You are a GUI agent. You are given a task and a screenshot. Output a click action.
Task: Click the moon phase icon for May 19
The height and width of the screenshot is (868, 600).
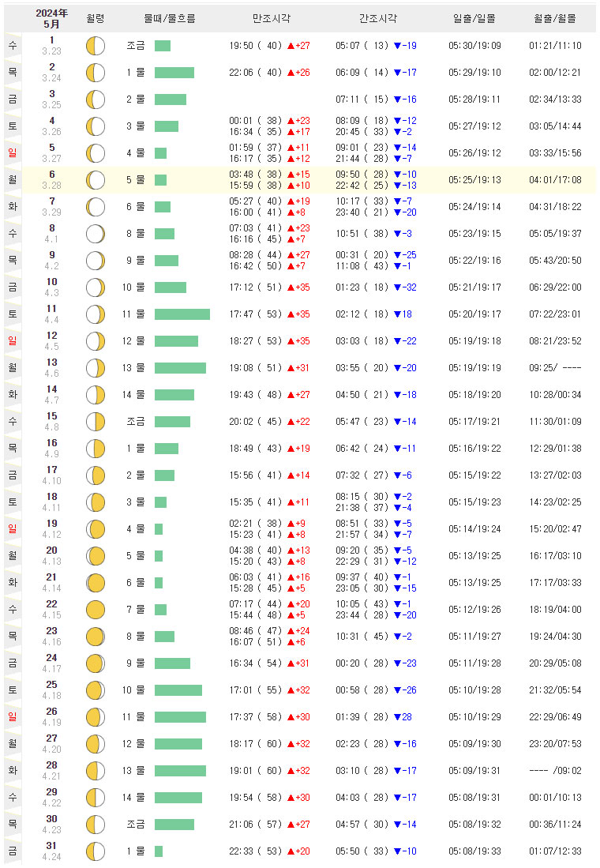point(96,529)
